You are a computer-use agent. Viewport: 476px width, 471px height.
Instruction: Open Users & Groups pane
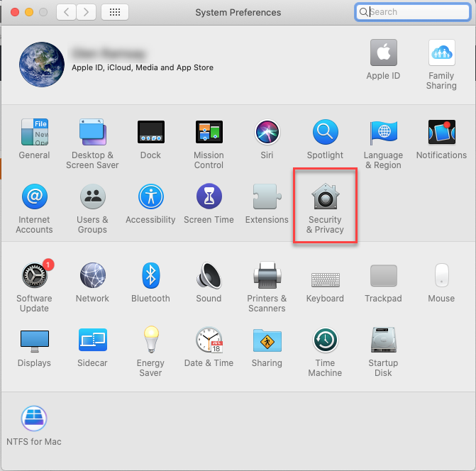[x=92, y=209]
